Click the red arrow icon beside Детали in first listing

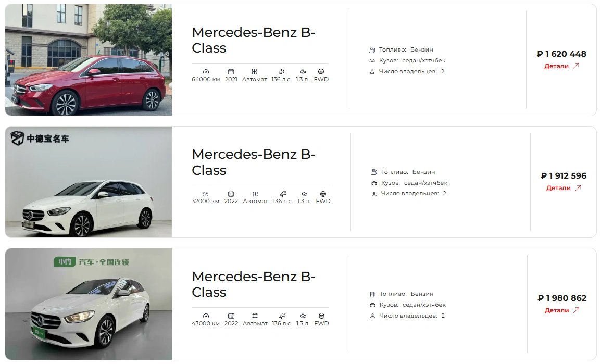coord(575,66)
